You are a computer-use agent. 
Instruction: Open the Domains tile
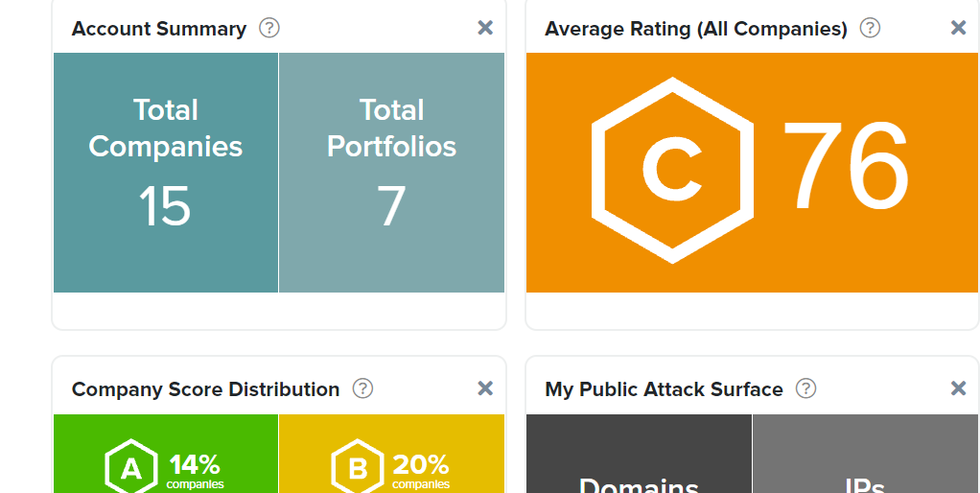click(639, 460)
